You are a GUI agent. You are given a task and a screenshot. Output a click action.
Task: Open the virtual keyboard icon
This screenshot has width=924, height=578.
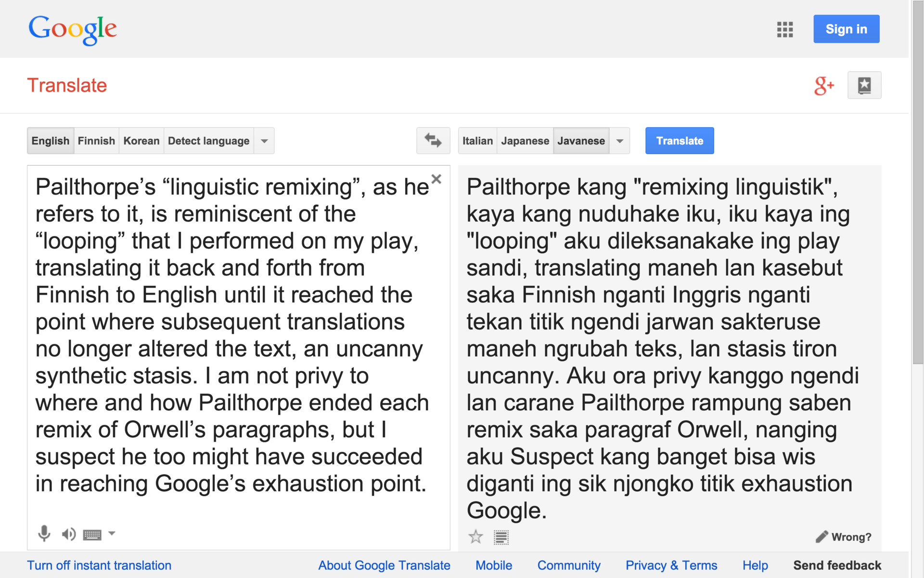click(92, 534)
